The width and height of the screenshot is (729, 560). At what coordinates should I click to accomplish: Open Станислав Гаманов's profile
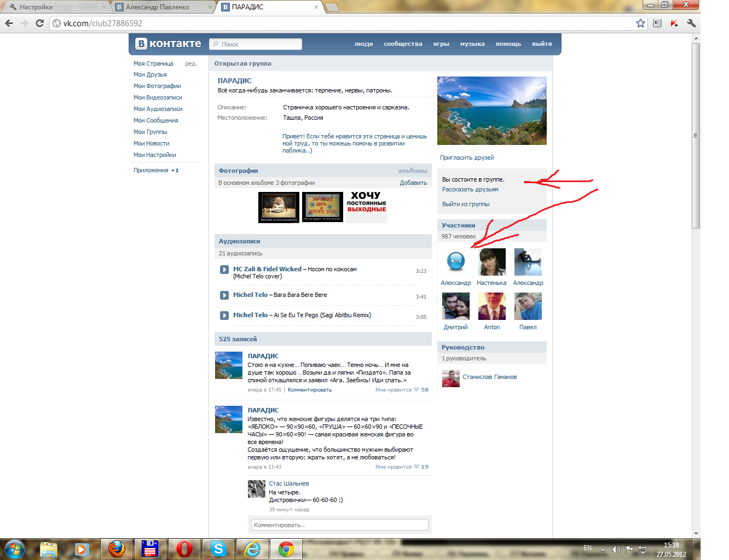(489, 377)
